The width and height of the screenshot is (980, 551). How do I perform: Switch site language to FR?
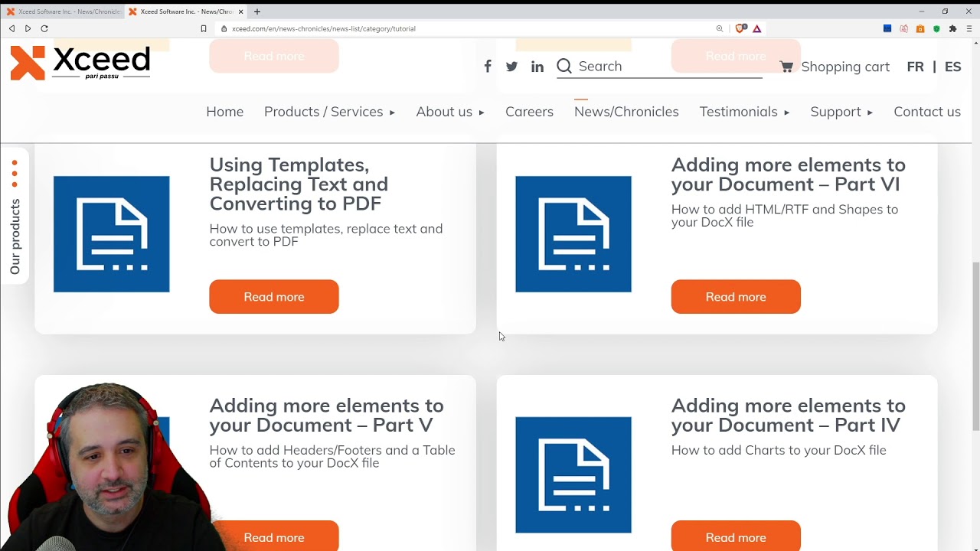pos(915,67)
